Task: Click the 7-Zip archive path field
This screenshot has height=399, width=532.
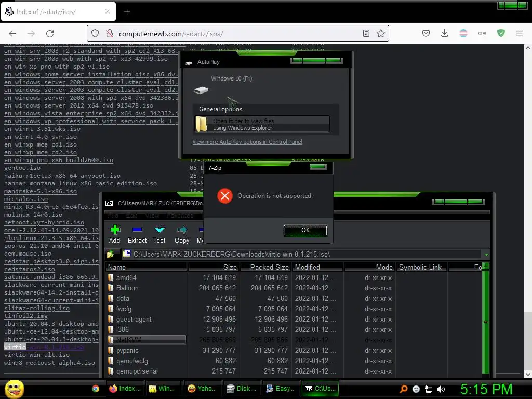Action: click(302, 254)
